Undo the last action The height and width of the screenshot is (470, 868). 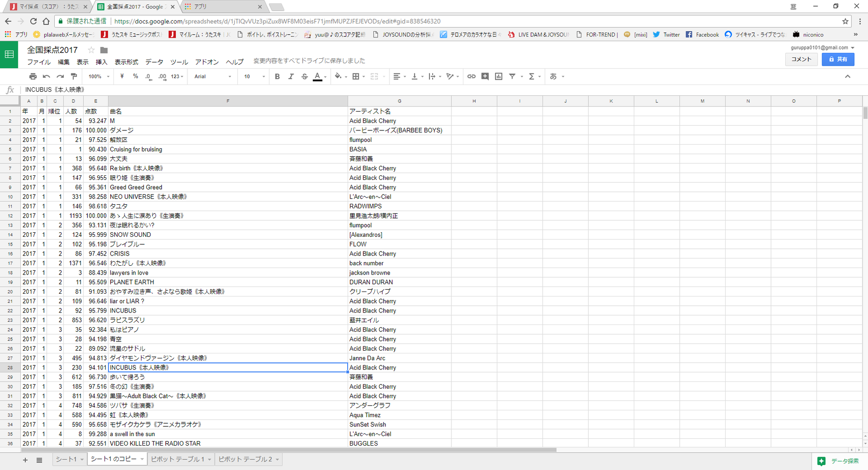[x=46, y=77]
